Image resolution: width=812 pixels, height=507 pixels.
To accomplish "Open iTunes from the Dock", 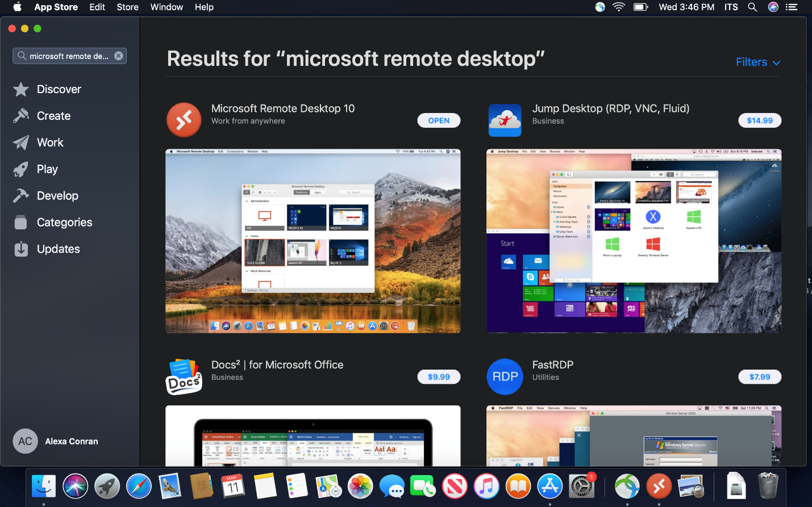I will point(486,487).
